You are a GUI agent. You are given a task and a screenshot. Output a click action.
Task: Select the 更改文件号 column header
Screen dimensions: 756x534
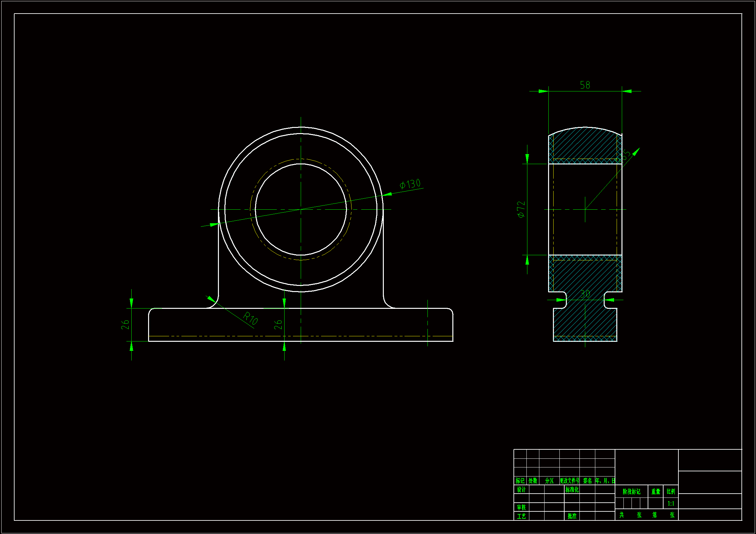pos(569,481)
